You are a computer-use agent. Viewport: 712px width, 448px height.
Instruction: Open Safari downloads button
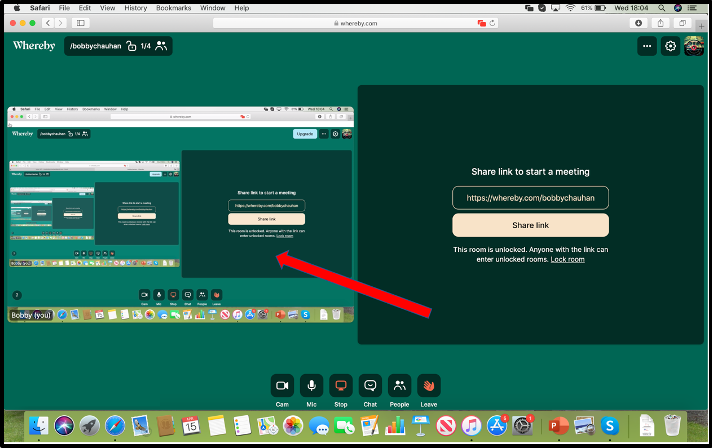pyautogui.click(x=638, y=23)
